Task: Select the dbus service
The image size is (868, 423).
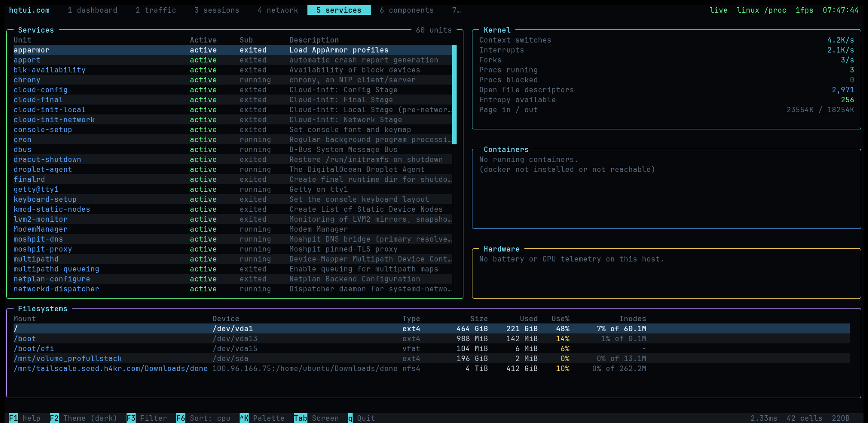Action: pyautogui.click(x=233, y=149)
